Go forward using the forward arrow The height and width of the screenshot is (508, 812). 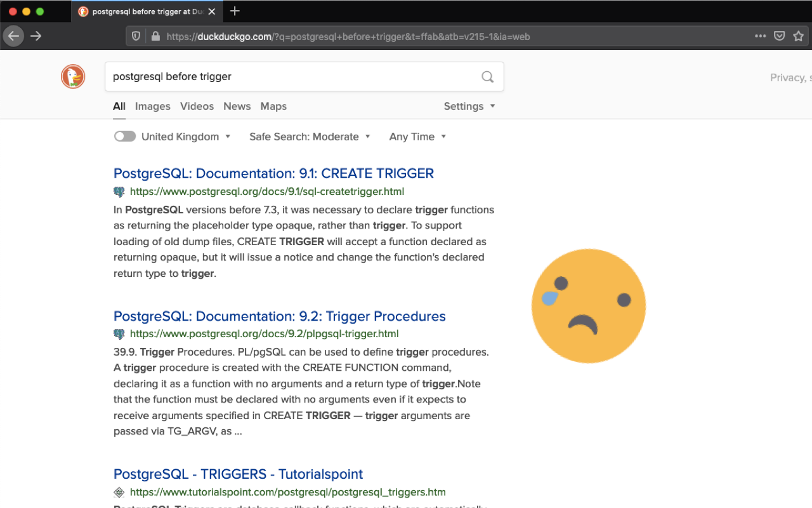tap(36, 36)
